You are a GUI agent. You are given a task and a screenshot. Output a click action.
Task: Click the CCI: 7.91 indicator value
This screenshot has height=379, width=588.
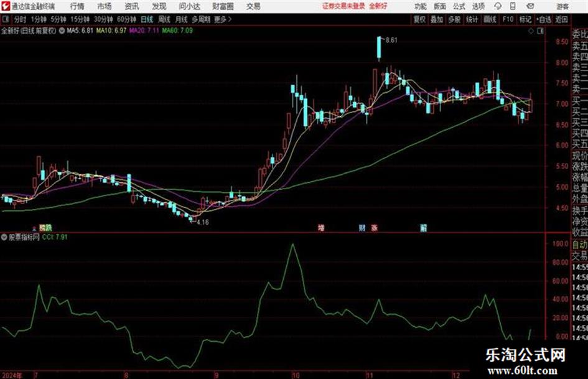(x=55, y=237)
